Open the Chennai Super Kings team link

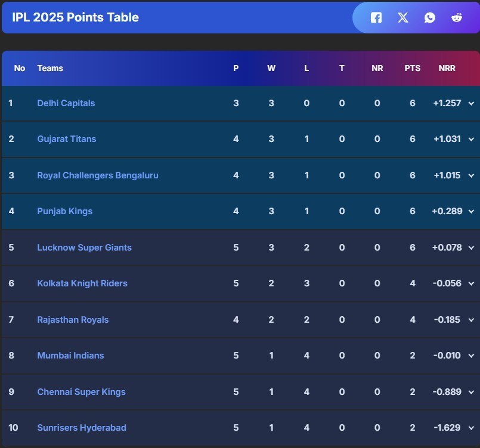click(x=81, y=392)
